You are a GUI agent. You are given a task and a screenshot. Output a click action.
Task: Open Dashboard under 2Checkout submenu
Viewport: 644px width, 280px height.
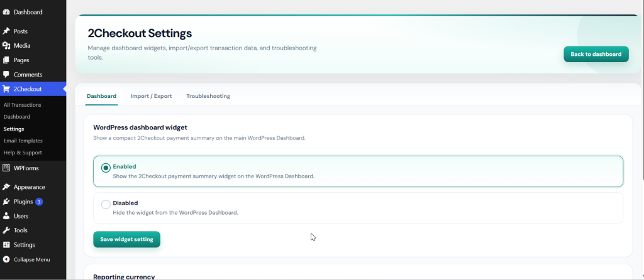pos(17,117)
